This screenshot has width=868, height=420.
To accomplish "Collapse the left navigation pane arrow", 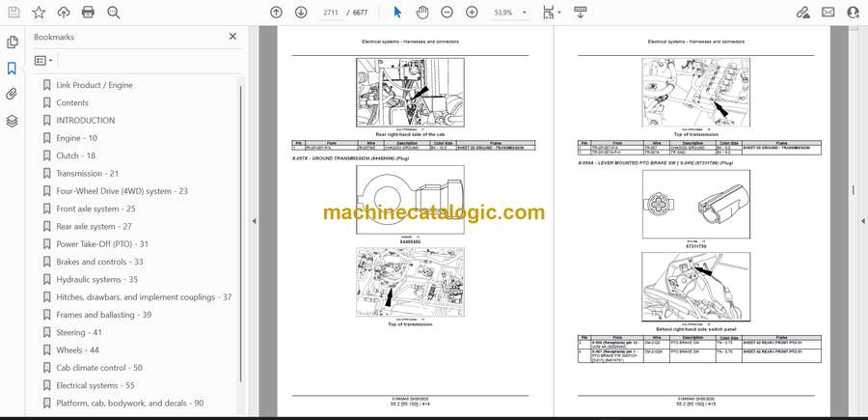I will pyautogui.click(x=254, y=221).
